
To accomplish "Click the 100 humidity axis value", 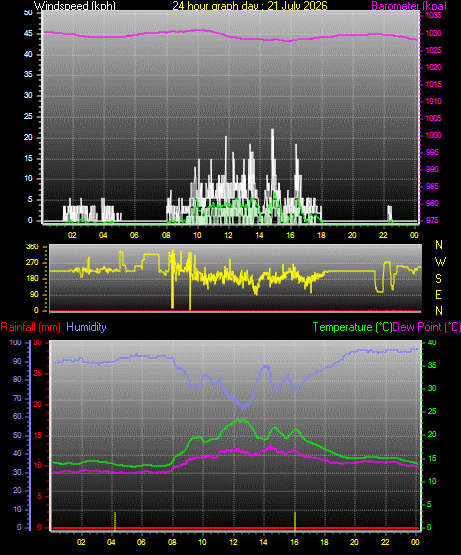I will 16,342.
